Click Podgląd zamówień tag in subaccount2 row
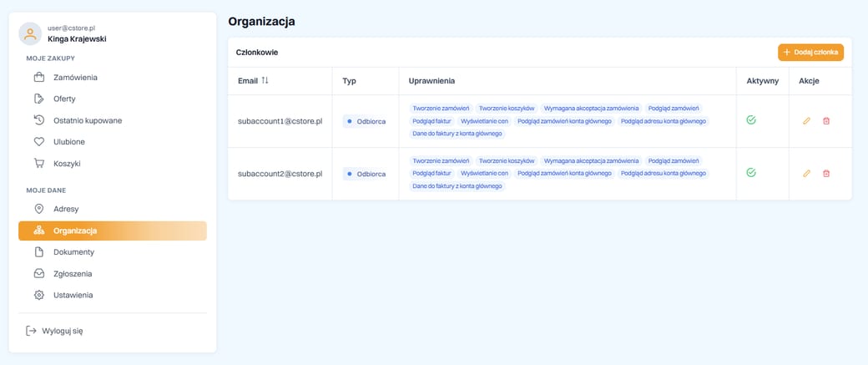868x365 pixels. 674,160
